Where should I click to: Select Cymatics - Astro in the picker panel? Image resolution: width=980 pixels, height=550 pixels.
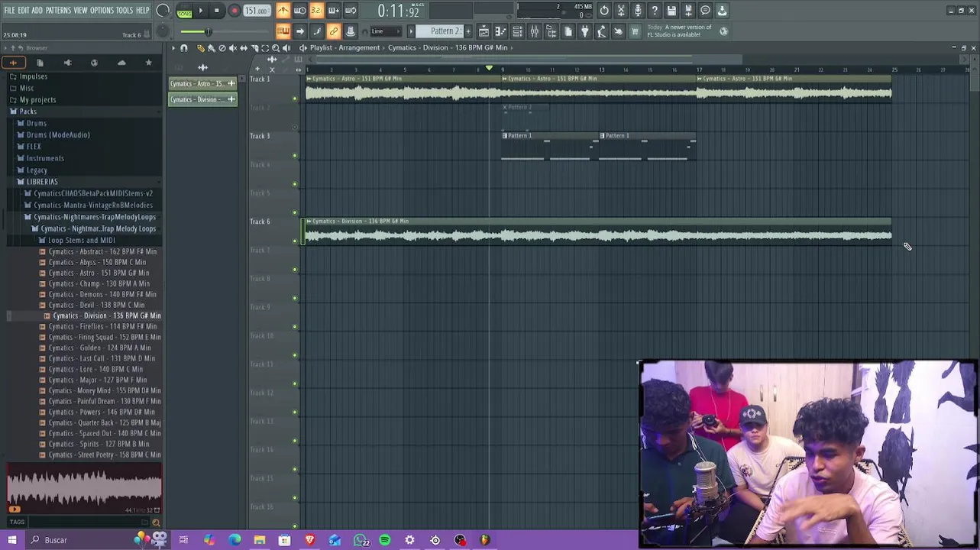pos(202,83)
